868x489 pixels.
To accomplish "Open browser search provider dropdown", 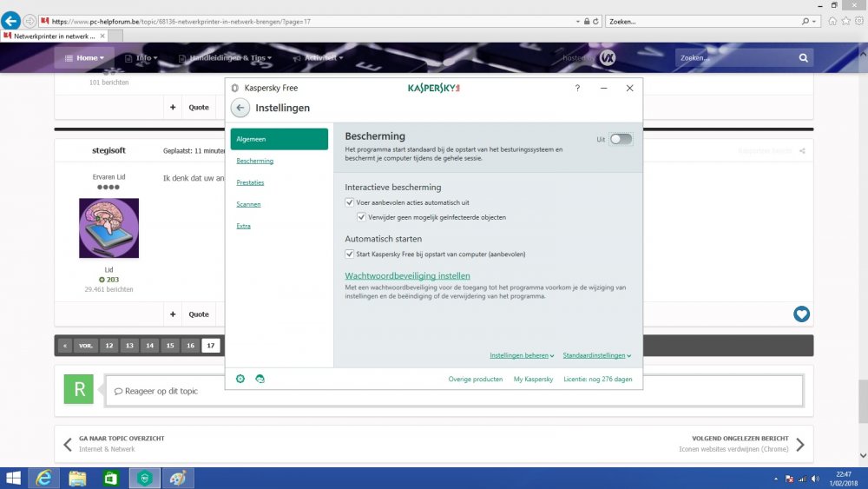I will point(814,22).
